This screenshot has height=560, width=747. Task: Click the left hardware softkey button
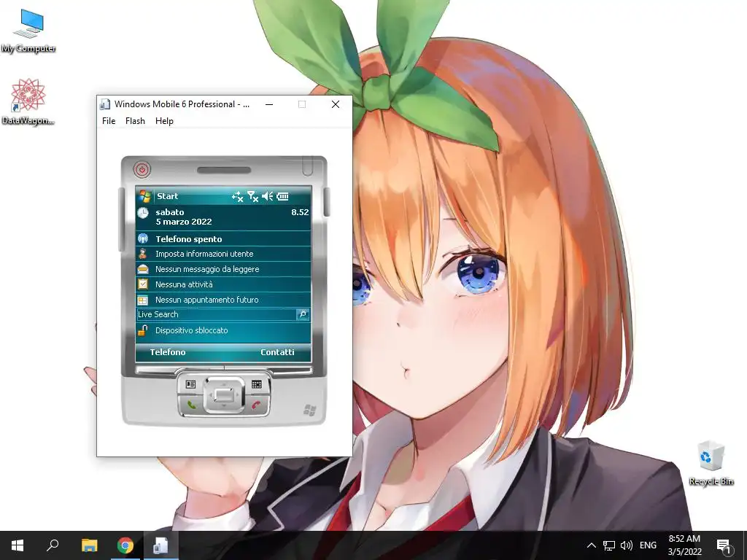[x=190, y=384]
